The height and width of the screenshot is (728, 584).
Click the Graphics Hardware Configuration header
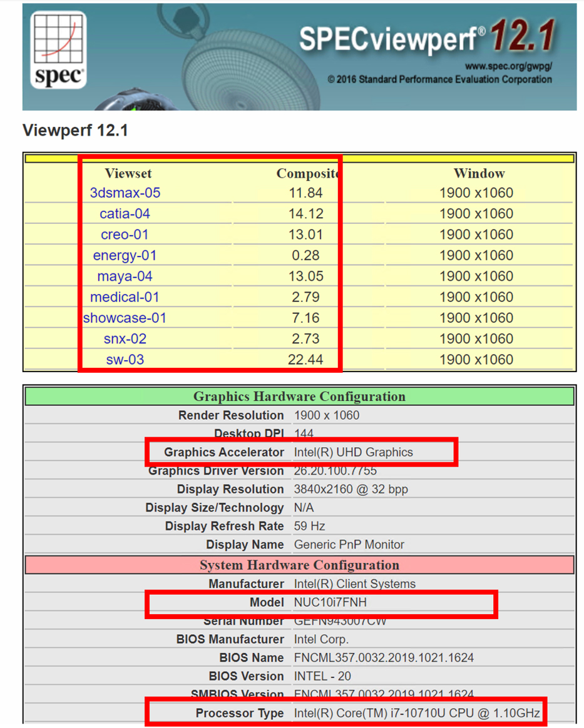tap(299, 397)
